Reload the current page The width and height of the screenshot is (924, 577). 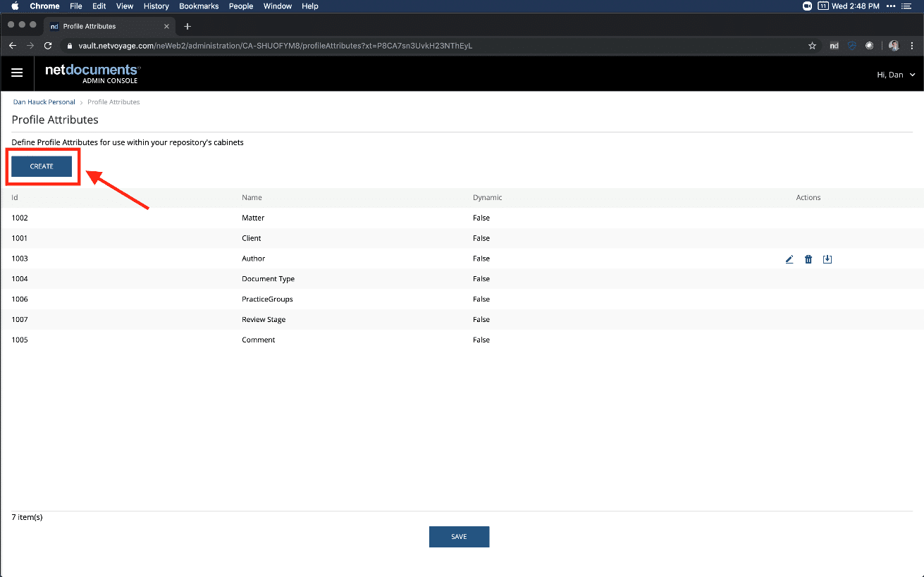point(48,46)
